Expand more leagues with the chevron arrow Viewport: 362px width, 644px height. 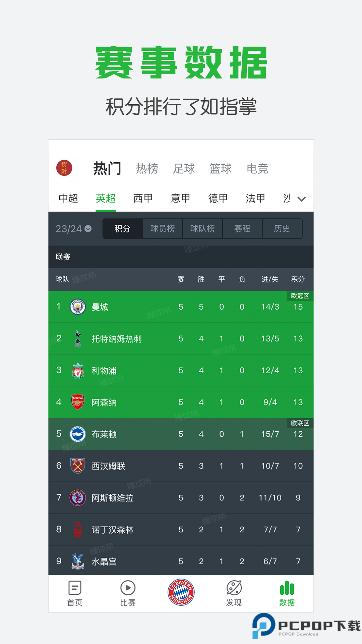tap(301, 198)
